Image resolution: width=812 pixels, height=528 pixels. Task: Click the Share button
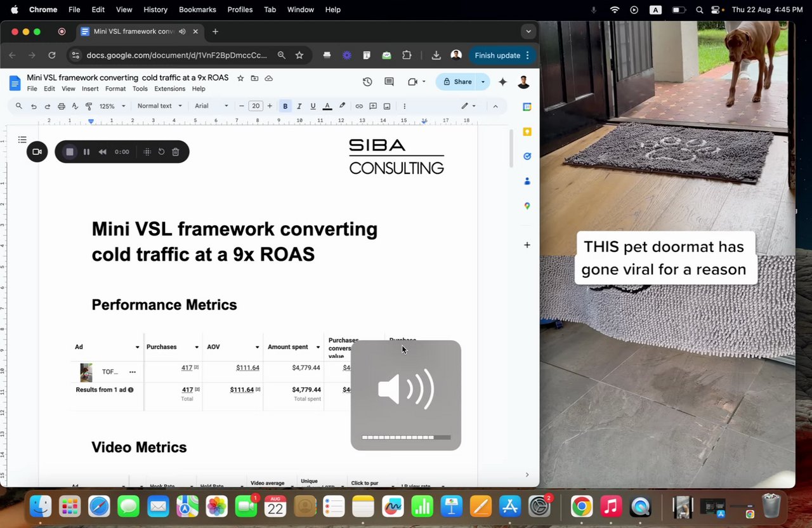pos(457,82)
